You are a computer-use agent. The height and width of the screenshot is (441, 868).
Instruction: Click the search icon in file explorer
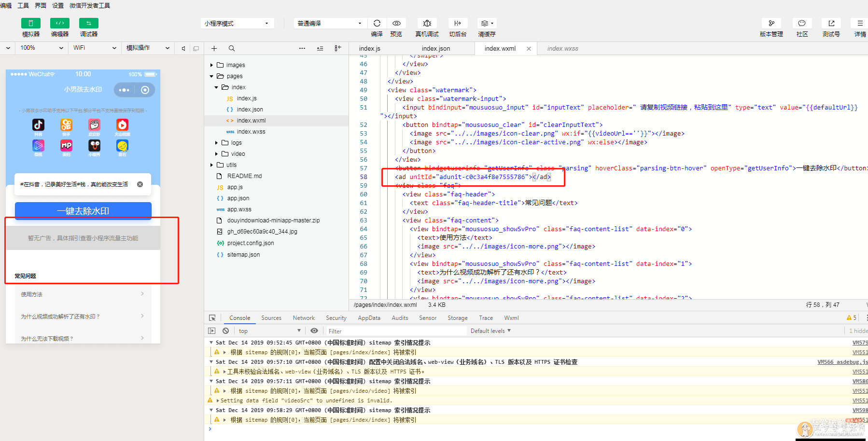point(232,48)
